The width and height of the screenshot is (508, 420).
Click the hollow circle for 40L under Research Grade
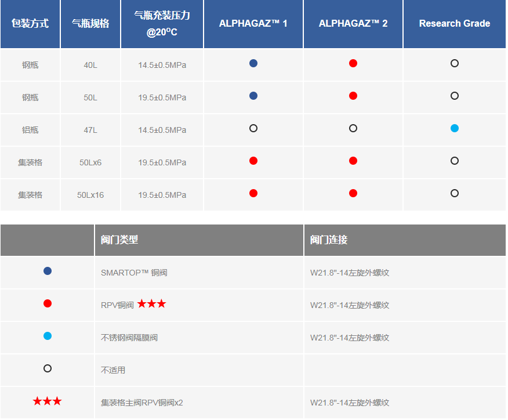455,63
